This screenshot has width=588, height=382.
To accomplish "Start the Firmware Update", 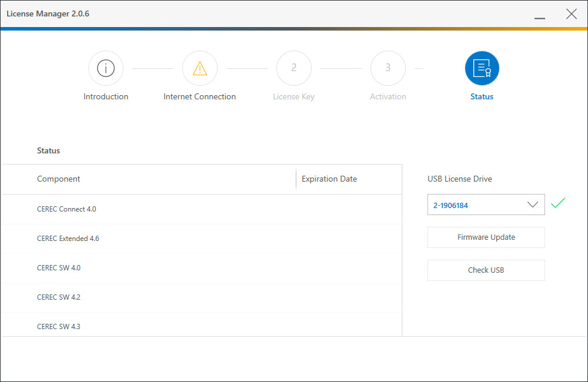I will (x=486, y=237).
